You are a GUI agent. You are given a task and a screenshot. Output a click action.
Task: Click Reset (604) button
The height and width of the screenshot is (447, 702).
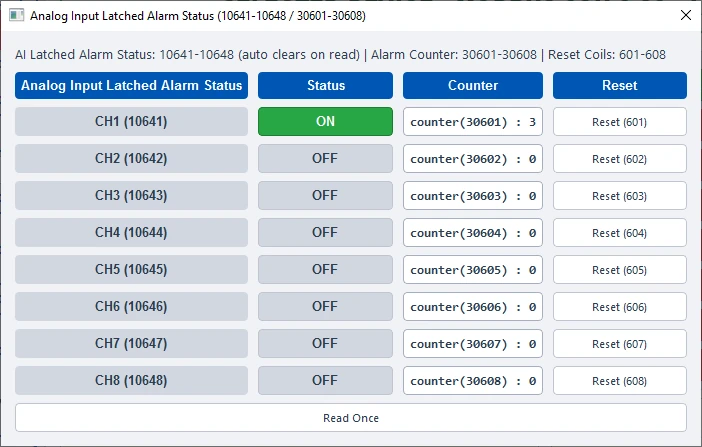coord(620,232)
